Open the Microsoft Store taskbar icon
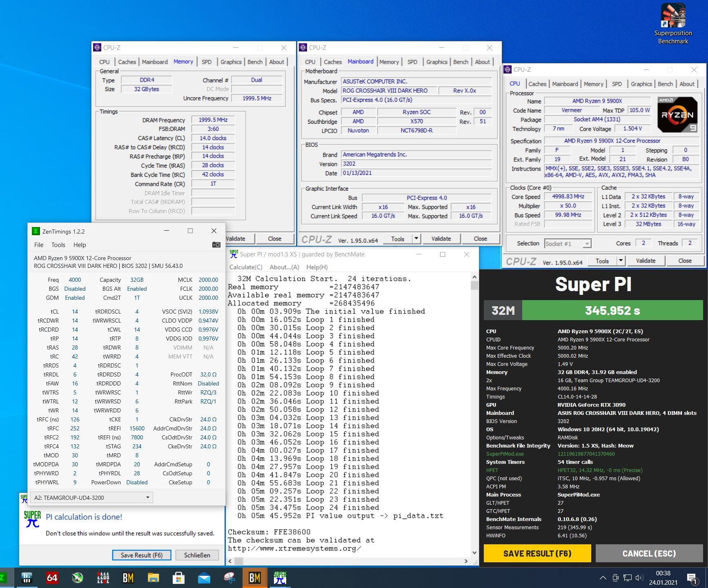708x588 pixels. pos(178,577)
